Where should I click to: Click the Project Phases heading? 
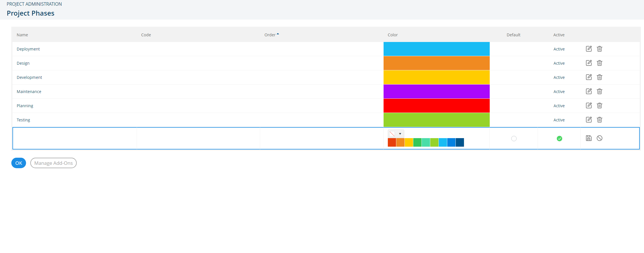[x=31, y=13]
